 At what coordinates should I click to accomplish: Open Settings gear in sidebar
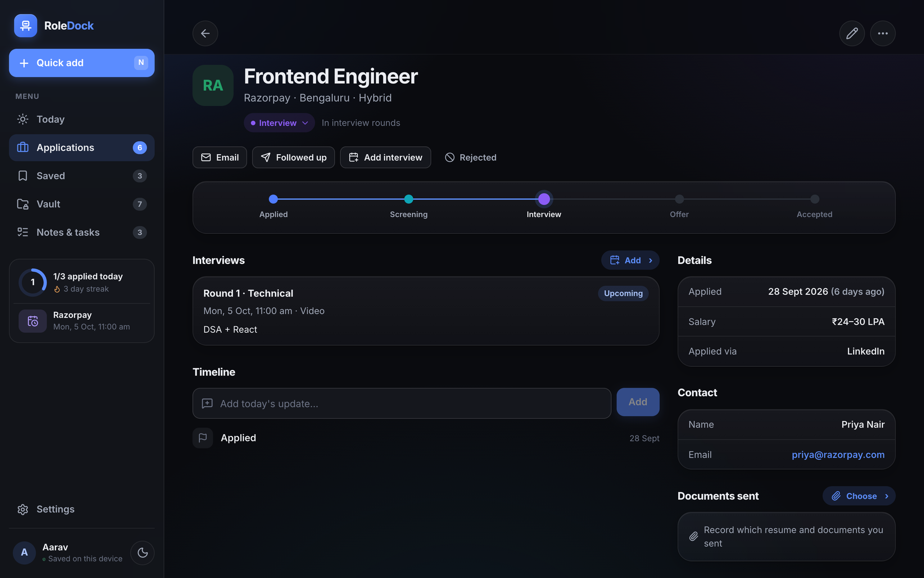82,509
